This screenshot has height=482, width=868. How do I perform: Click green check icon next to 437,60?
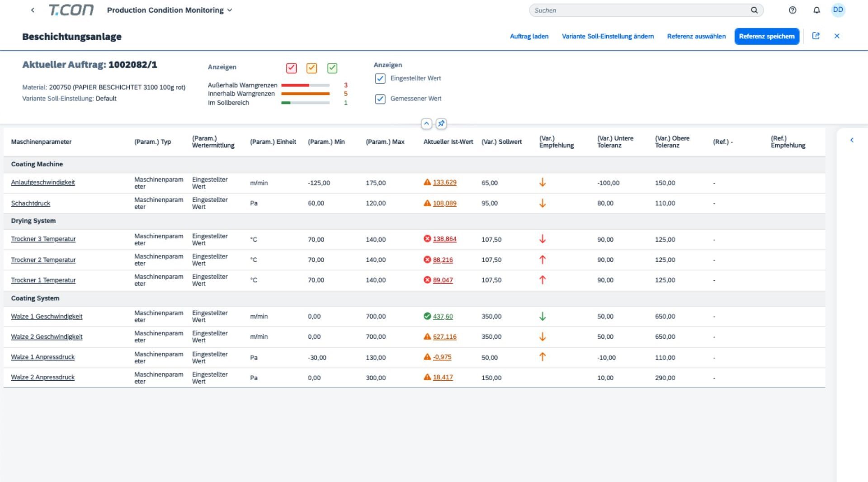pyautogui.click(x=427, y=316)
